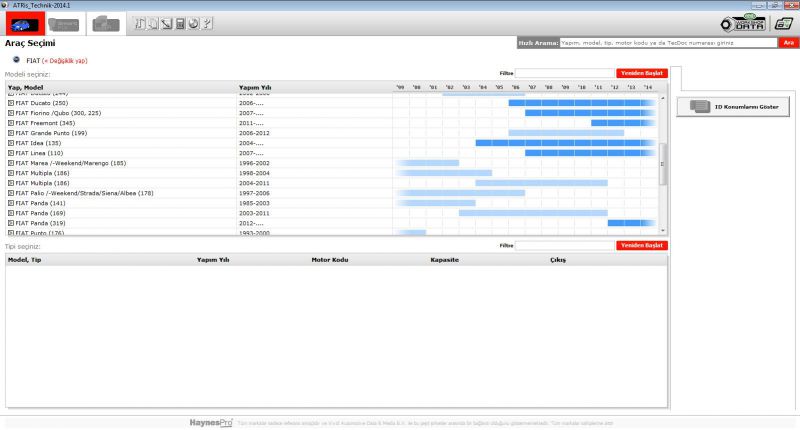800x430 pixels.
Task: Click the model list scroll down arrow
Action: (x=663, y=231)
